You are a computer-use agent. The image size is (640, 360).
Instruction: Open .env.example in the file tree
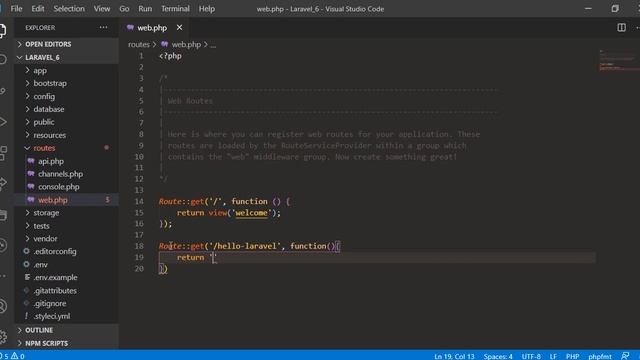[67, 277]
